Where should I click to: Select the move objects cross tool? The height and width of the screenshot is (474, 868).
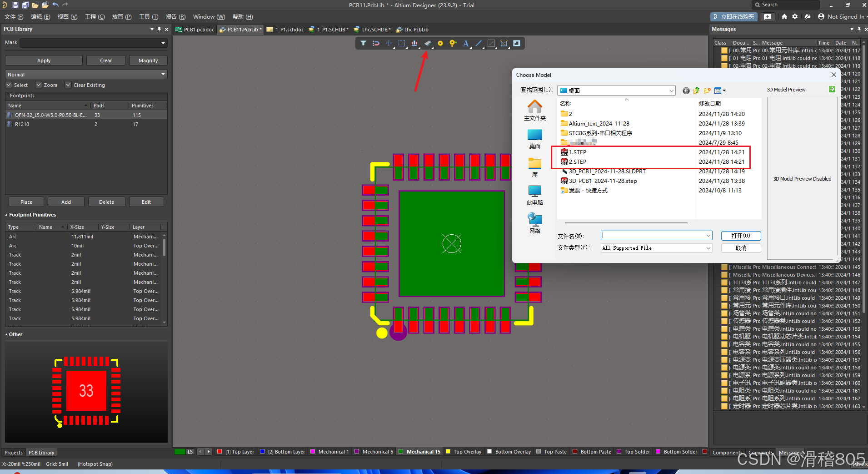pyautogui.click(x=389, y=43)
